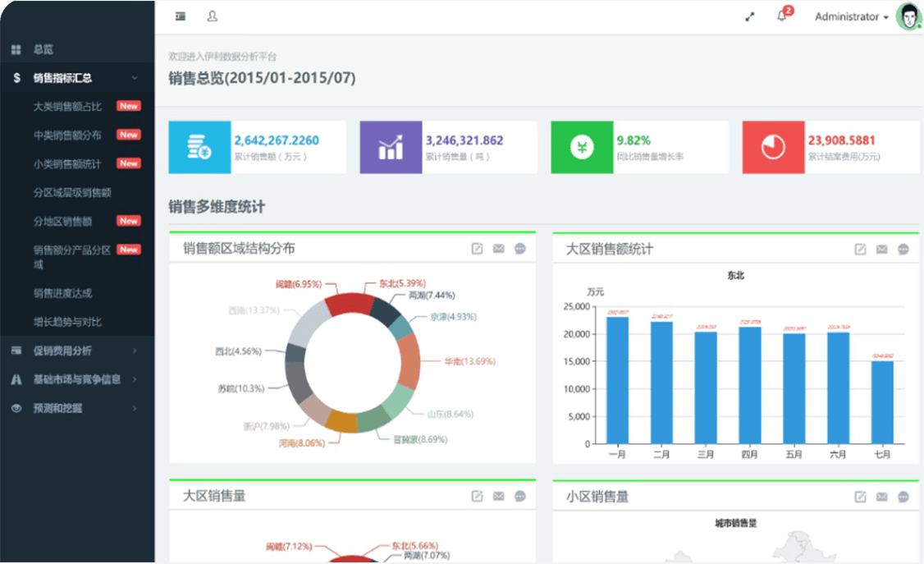
Task: Expand the 预测和挖掘 sidebar section
Action: (77, 408)
